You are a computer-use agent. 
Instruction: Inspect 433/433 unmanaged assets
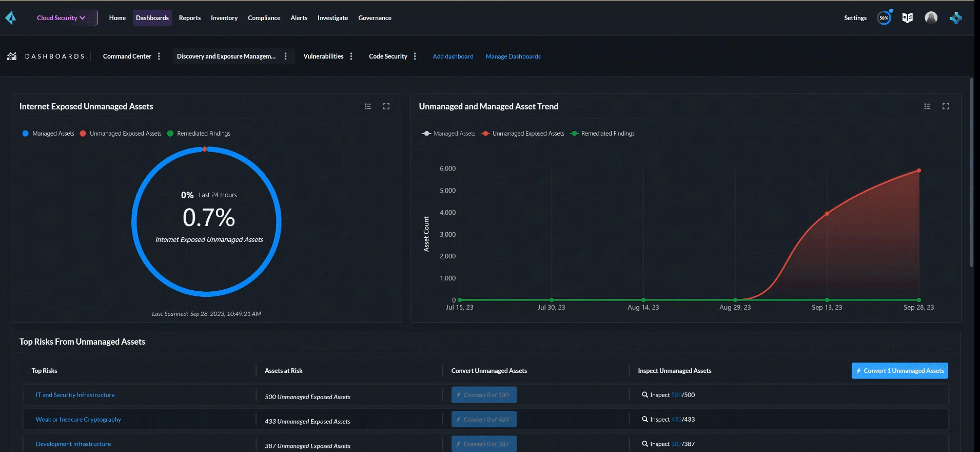668,420
